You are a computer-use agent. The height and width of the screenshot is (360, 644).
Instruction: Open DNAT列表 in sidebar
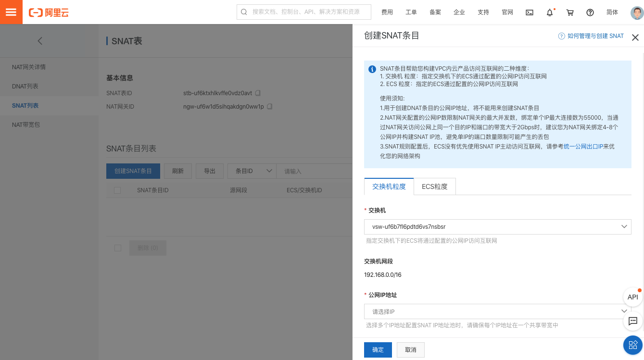pyautogui.click(x=25, y=86)
